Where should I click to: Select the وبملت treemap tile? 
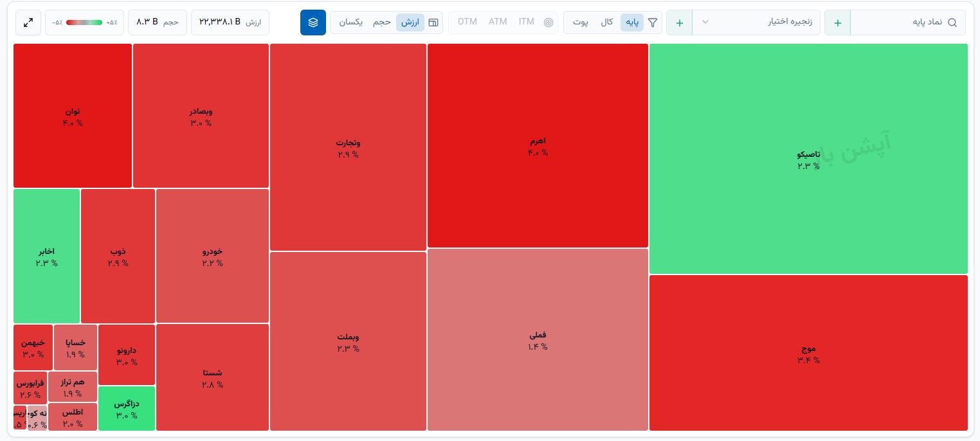click(x=348, y=341)
